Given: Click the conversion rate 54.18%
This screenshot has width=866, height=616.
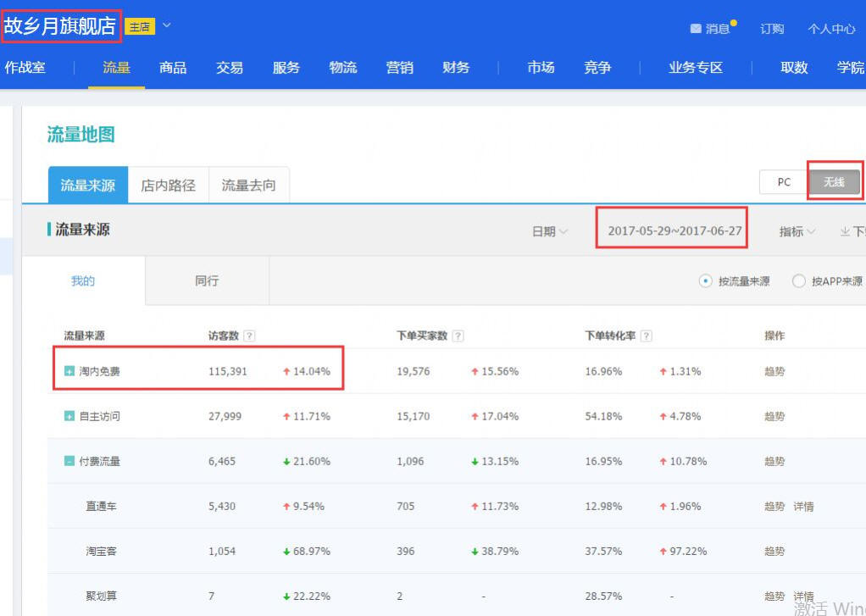Looking at the screenshot, I should coord(603,416).
